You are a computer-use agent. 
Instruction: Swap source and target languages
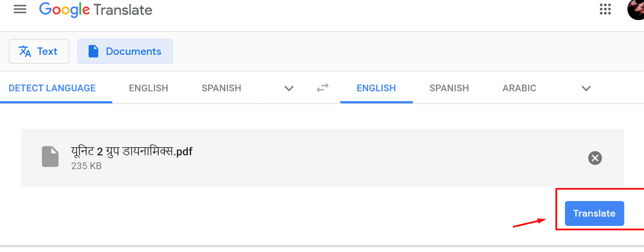pos(322,88)
